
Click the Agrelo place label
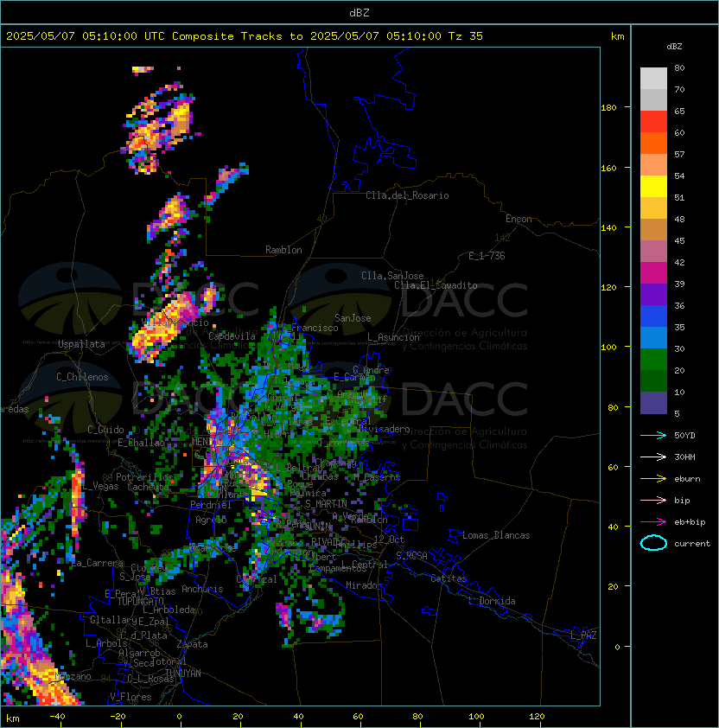(211, 520)
